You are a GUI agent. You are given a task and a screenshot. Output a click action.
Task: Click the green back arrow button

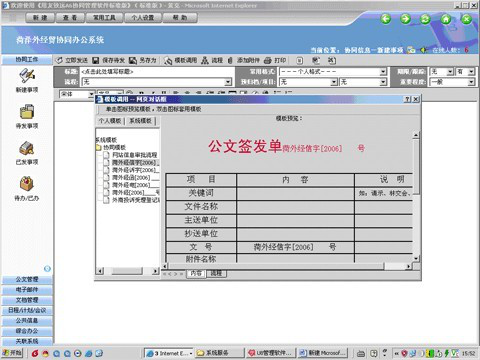(386, 19)
